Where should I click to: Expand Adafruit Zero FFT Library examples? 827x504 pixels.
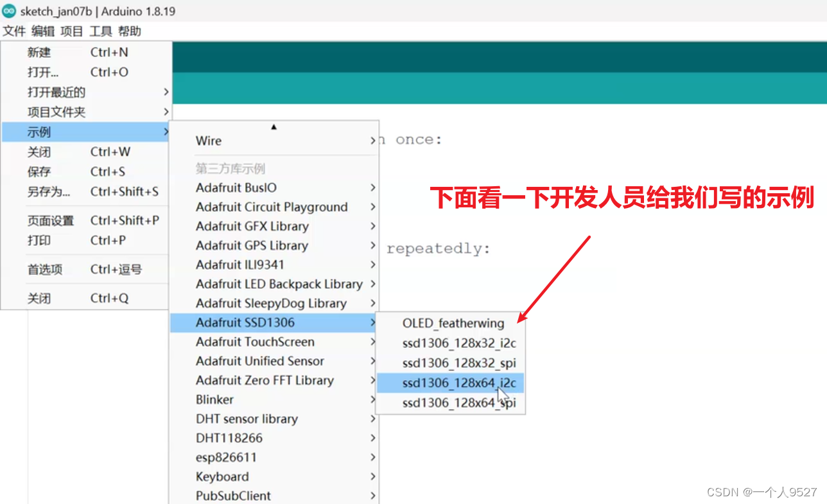click(274, 381)
